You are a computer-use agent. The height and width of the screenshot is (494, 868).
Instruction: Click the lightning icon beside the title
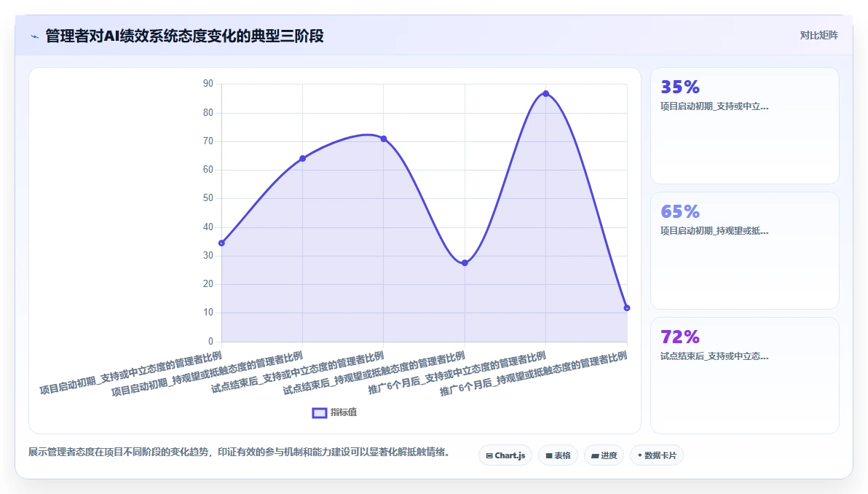coord(35,36)
